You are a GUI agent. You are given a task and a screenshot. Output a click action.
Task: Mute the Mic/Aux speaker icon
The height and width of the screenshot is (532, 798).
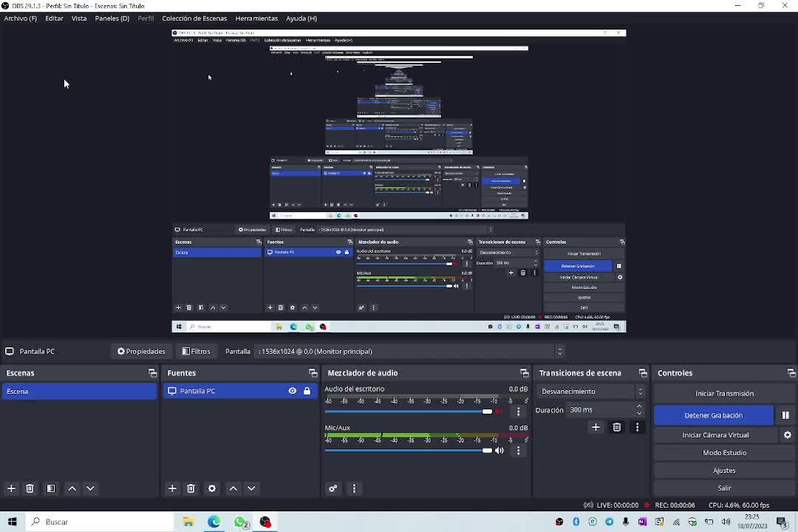tap(499, 451)
